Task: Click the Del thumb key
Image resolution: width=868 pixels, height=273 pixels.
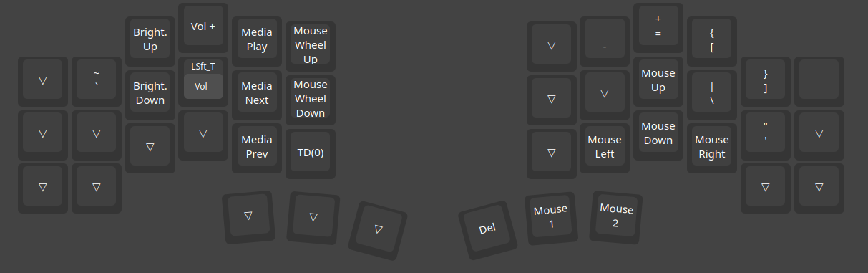Action: 487,229
